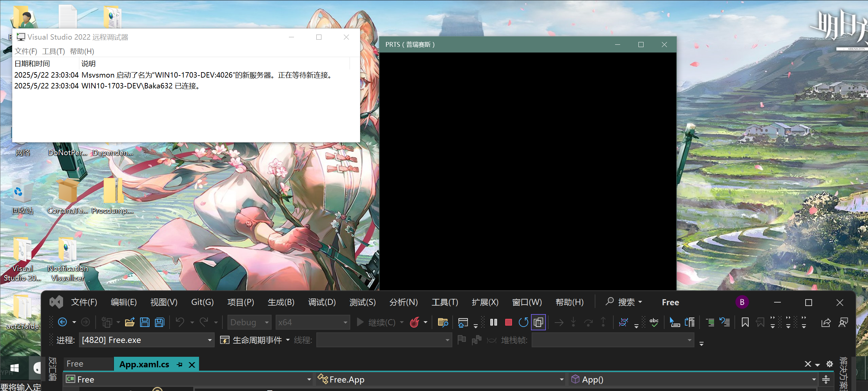
Task: Click the Open File folder icon
Action: click(x=130, y=322)
